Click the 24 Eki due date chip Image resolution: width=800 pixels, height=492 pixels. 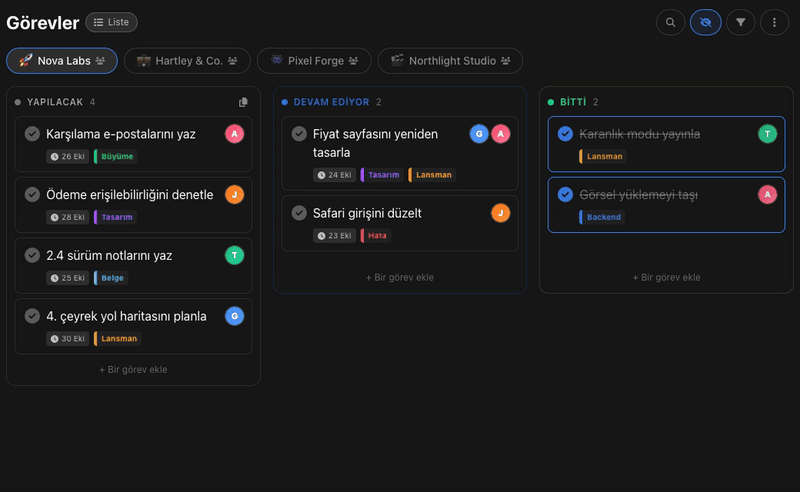tap(334, 175)
